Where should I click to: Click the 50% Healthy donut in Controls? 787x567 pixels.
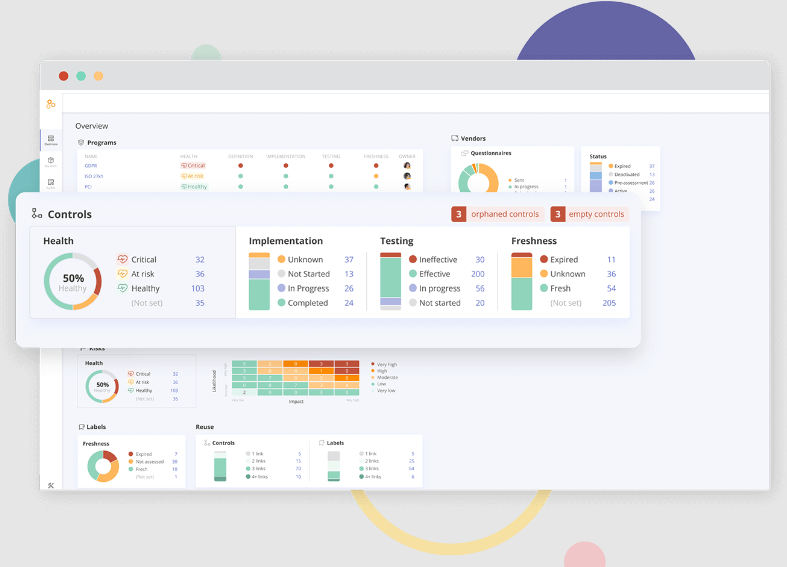72,281
